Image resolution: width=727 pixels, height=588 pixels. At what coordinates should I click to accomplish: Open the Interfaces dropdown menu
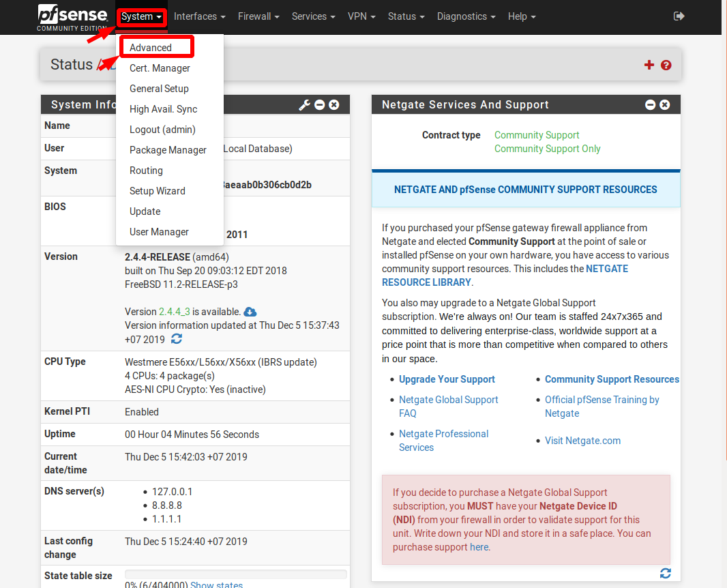[199, 16]
